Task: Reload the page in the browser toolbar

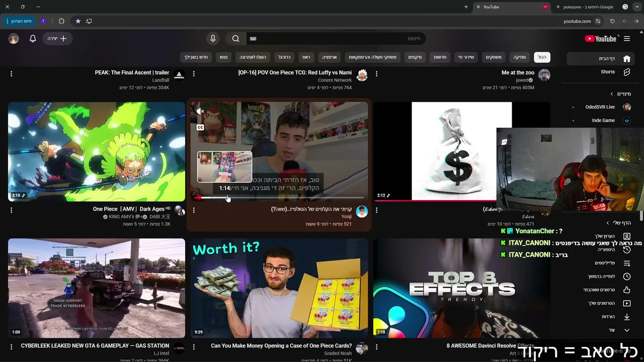Action: coord(612,21)
